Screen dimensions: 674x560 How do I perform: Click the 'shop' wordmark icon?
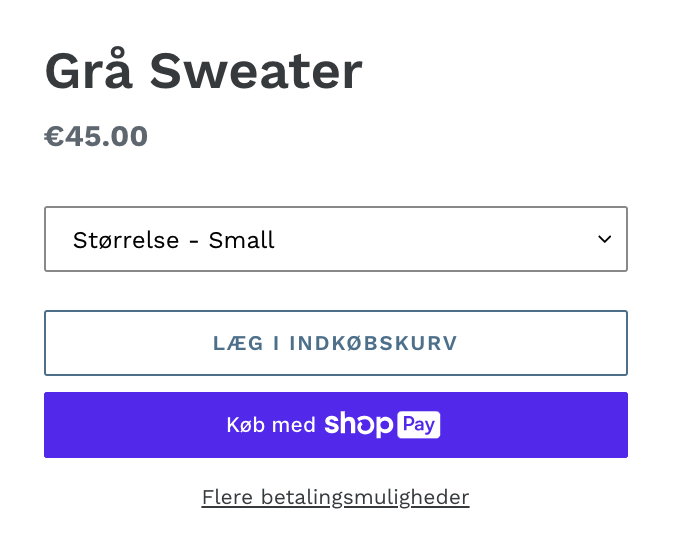(x=358, y=425)
